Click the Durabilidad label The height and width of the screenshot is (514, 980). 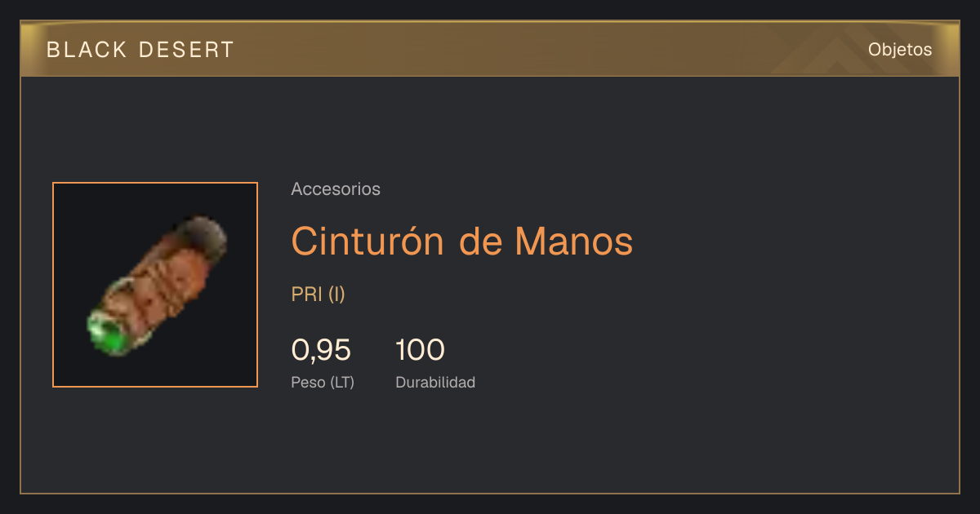click(x=435, y=382)
